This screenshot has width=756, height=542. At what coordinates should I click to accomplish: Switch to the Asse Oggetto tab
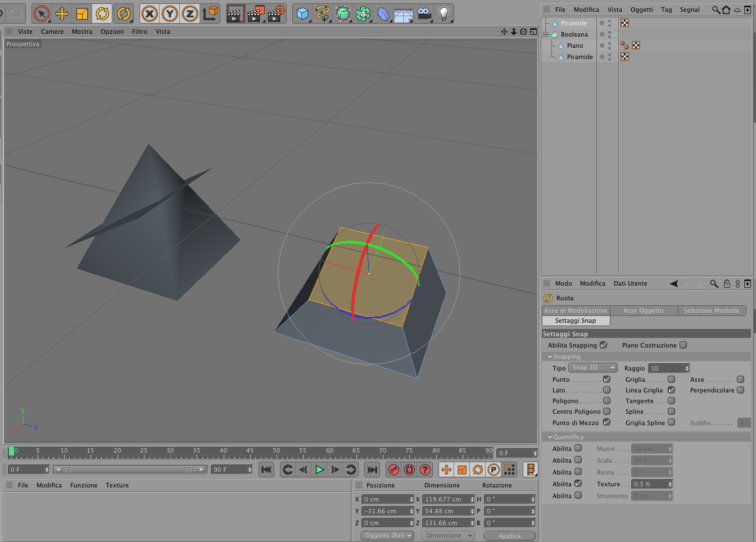click(644, 310)
